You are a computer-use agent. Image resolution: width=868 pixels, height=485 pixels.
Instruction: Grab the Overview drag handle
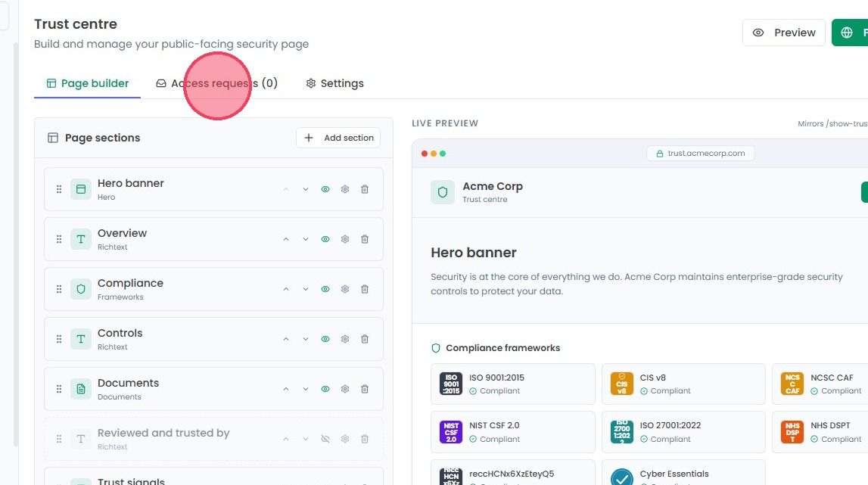[59, 239]
